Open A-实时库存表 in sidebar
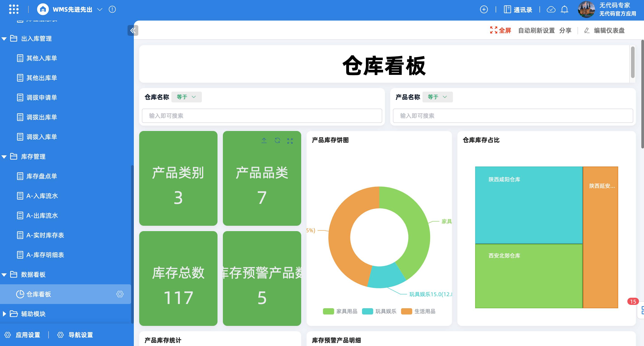This screenshot has height=346, width=644. [x=45, y=235]
